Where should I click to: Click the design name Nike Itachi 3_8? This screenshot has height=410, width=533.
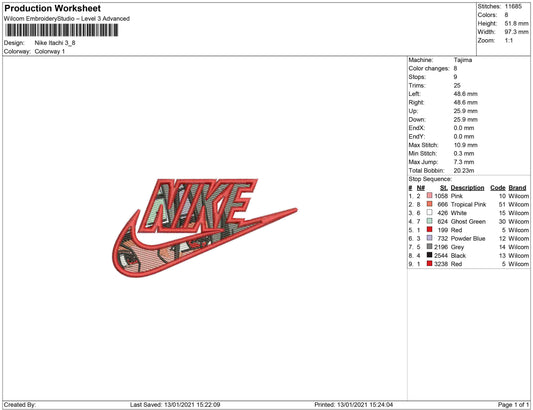[55, 43]
